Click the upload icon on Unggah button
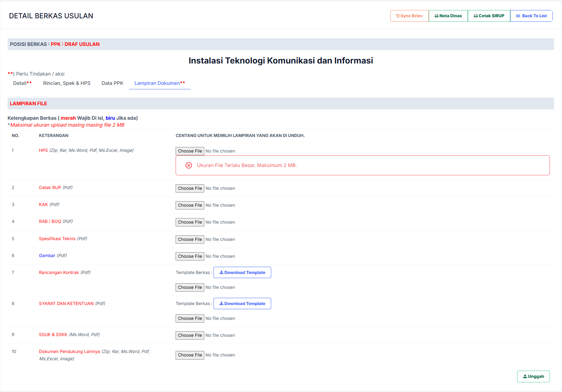This screenshot has height=392, width=562. 525,376
